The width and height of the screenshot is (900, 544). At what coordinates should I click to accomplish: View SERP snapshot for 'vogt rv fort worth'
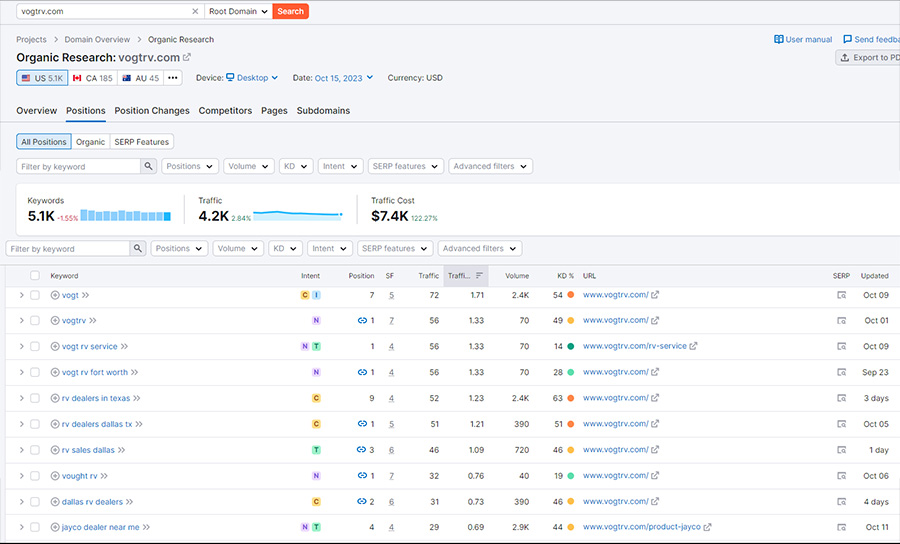tap(841, 372)
